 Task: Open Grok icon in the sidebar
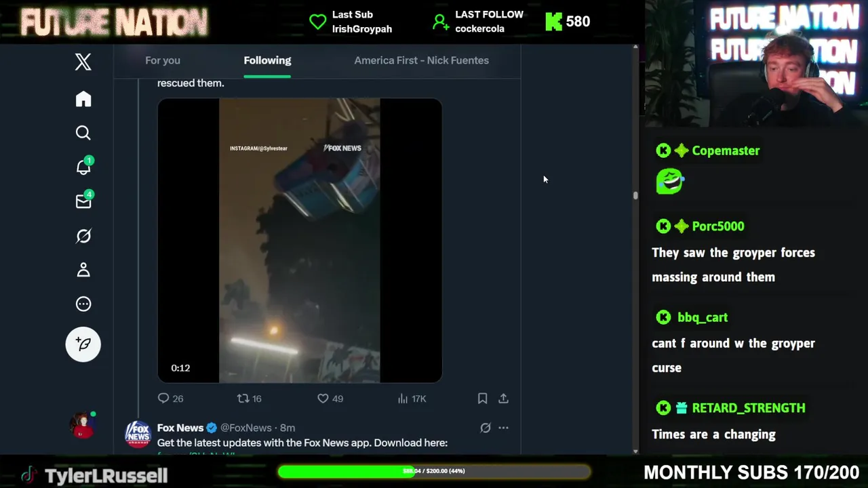pyautogui.click(x=83, y=236)
